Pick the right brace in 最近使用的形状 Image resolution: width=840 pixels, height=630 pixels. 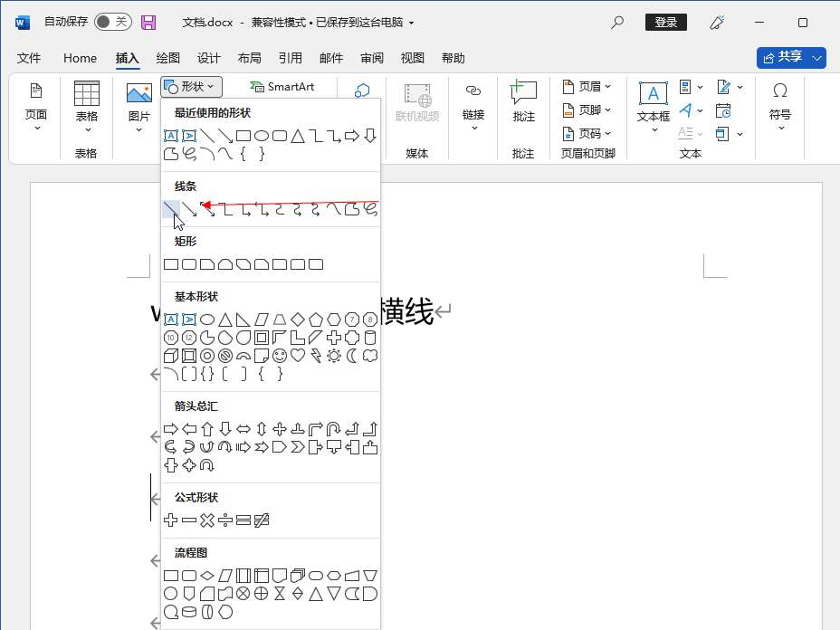(x=262, y=154)
